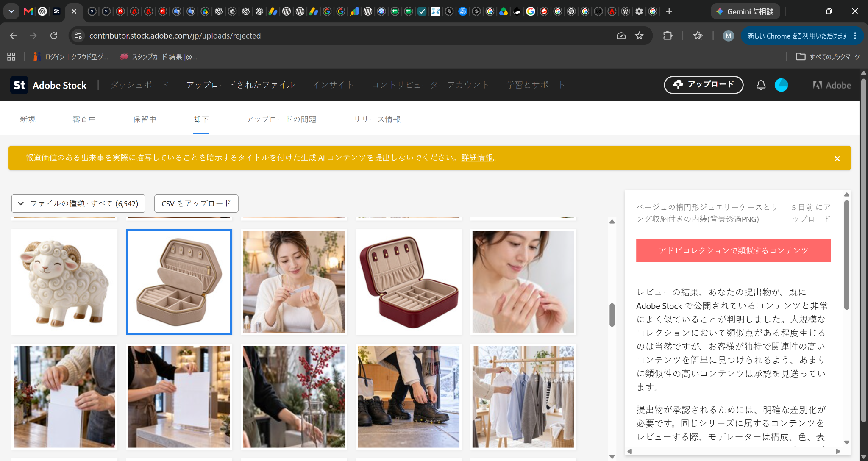The image size is (868, 461).
Task: Open the Chrome profile M avatar
Action: (728, 36)
